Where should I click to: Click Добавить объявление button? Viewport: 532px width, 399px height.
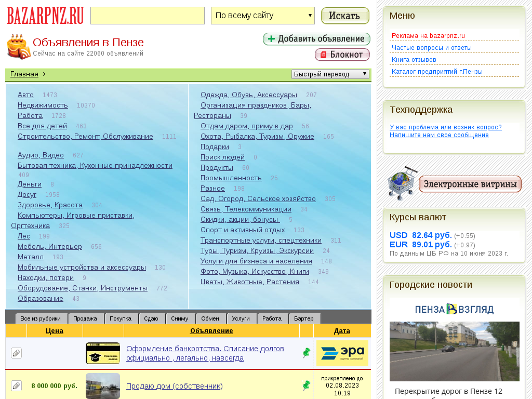(316, 39)
